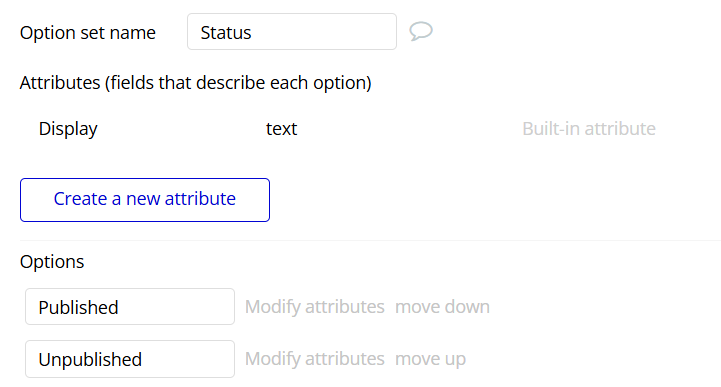Image resolution: width=721 pixels, height=387 pixels.
Task: Select the second option row field
Action: [x=130, y=359]
